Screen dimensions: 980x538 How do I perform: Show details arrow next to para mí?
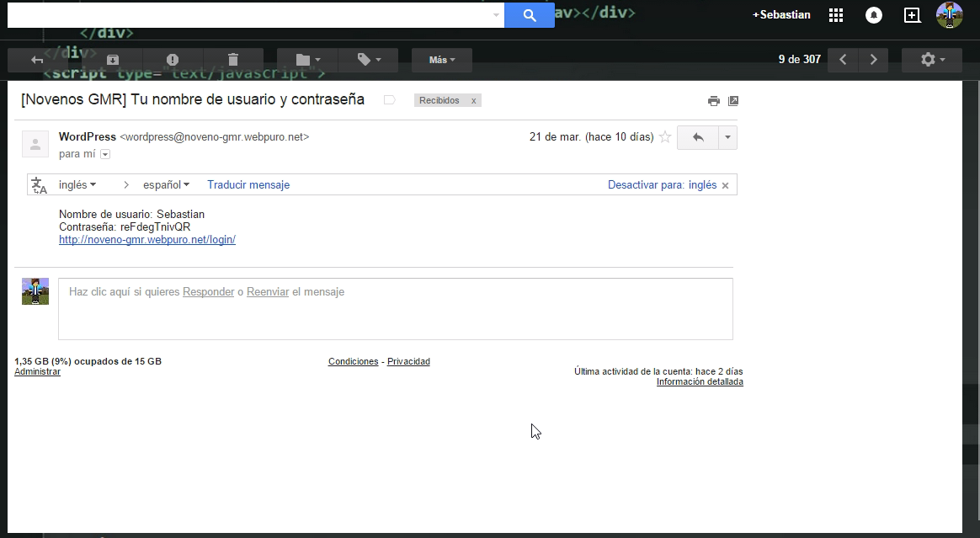pos(105,154)
